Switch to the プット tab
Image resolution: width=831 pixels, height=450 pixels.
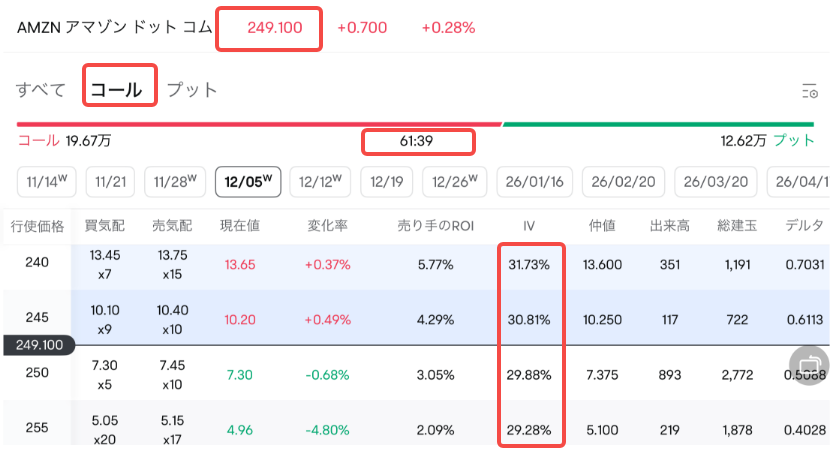click(x=192, y=90)
